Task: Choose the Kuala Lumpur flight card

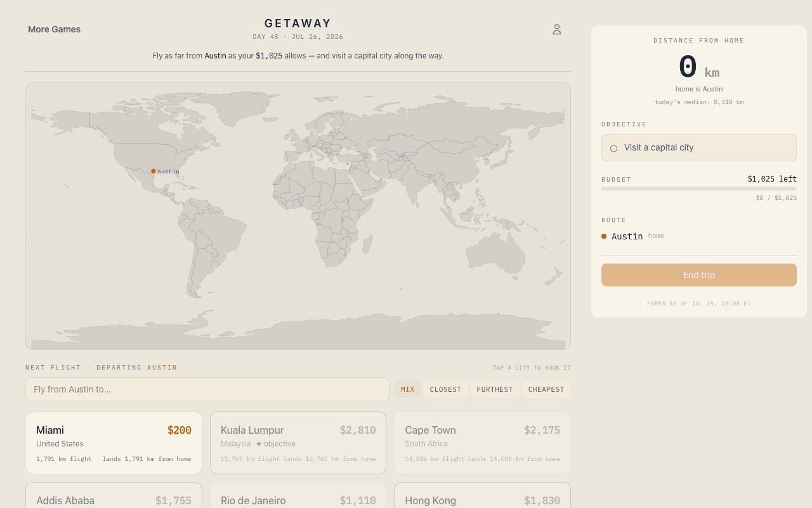Action: pyautogui.click(x=298, y=443)
